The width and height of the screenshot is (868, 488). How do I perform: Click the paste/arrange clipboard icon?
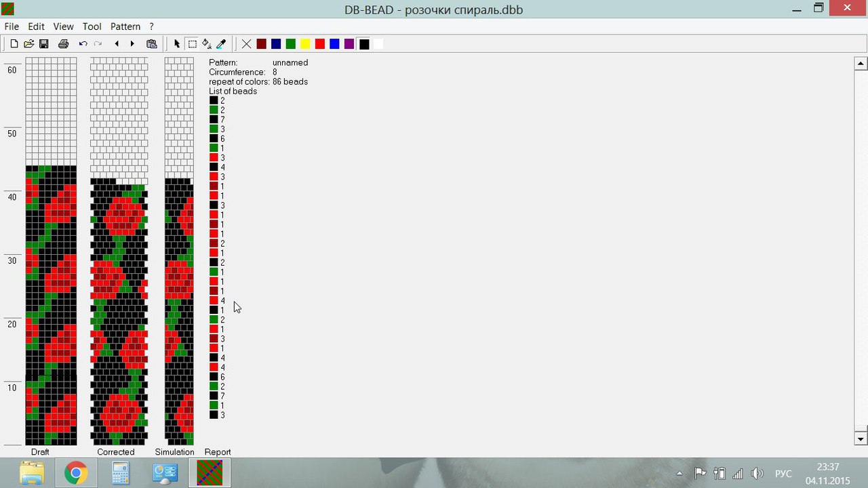152,44
